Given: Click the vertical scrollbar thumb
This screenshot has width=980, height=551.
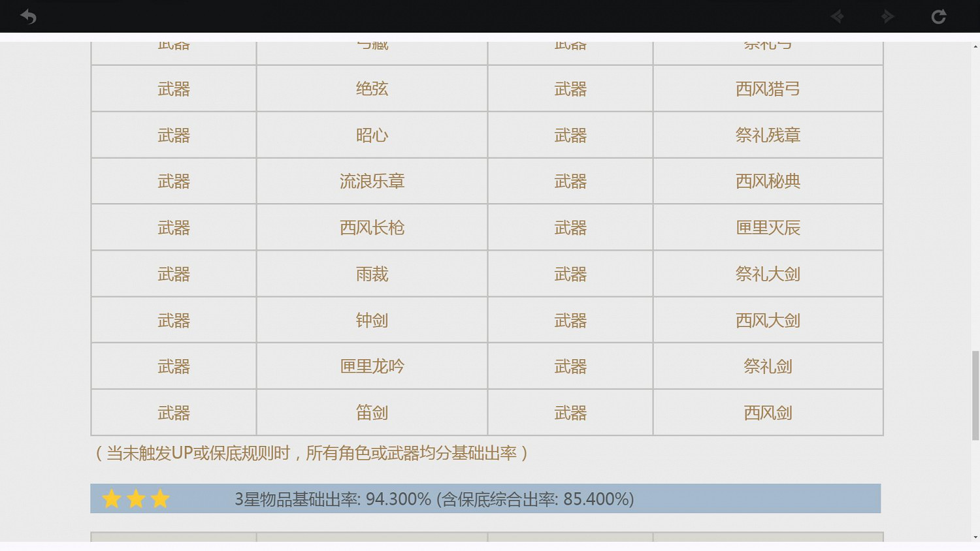Looking at the screenshot, I should 975,395.
